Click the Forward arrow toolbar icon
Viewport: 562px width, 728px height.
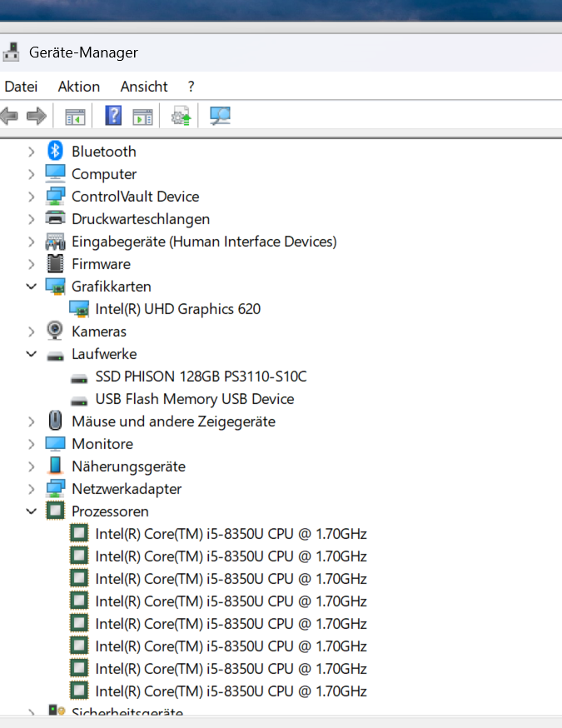click(x=37, y=116)
